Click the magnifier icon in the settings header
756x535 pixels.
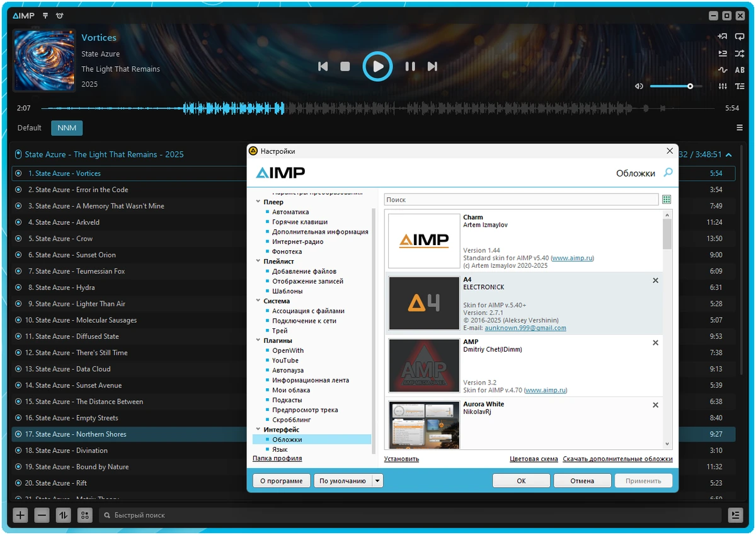[x=668, y=173]
